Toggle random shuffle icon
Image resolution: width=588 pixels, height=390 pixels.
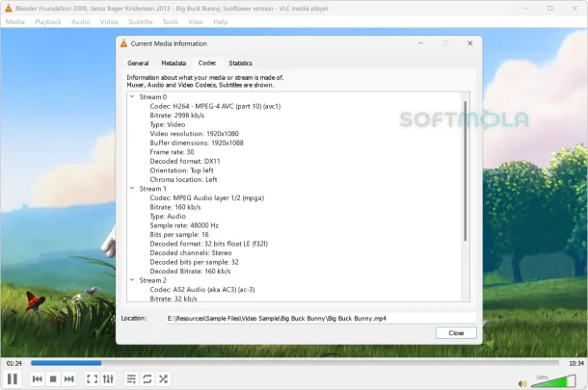tap(163, 378)
